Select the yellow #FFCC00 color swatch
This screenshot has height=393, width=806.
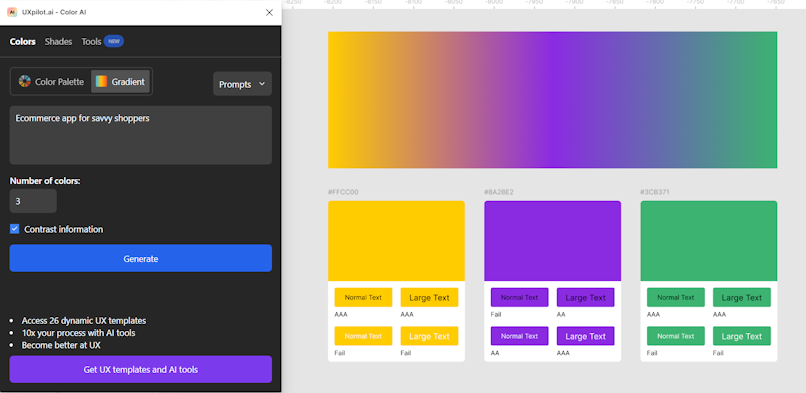(396, 241)
